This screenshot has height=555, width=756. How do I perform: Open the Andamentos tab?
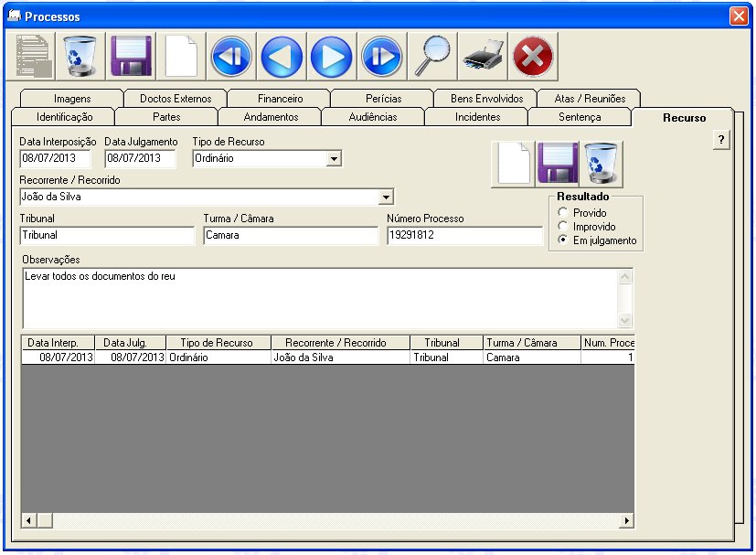pos(271,117)
